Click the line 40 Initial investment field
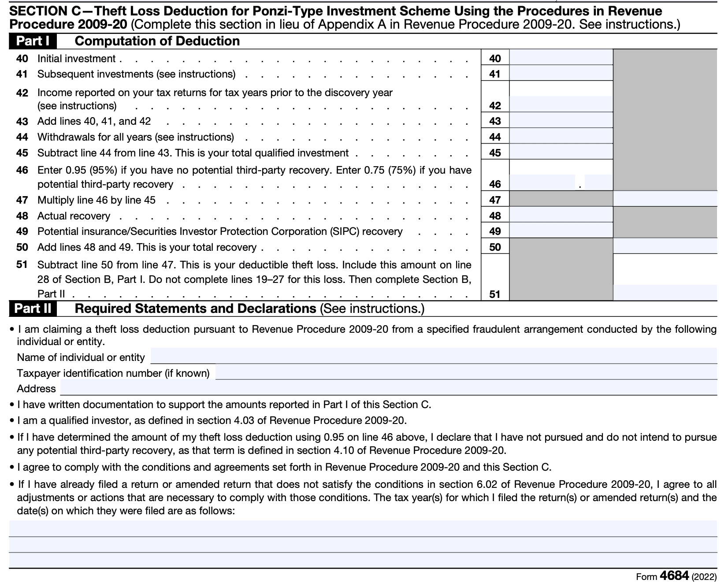Viewport: 728px width, 587px height. pos(561,58)
